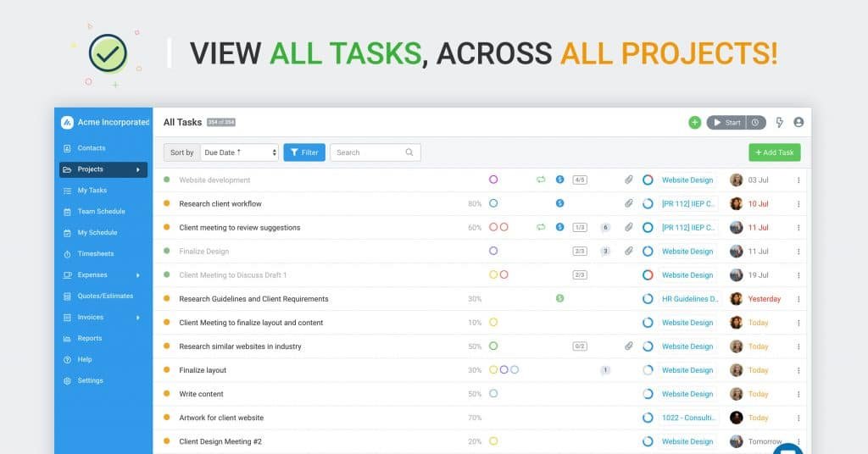The image size is (868, 454).
Task: Expand the Projects sidebar submenu
Action: tap(137, 169)
